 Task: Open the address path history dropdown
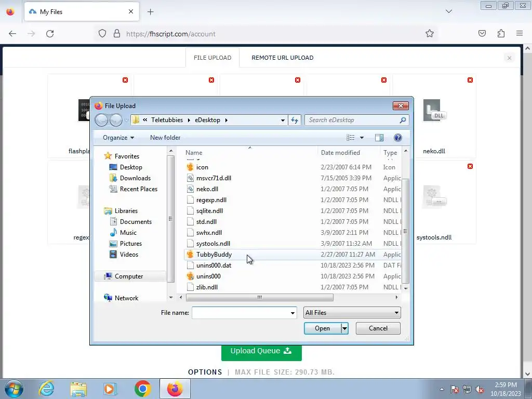tap(283, 120)
